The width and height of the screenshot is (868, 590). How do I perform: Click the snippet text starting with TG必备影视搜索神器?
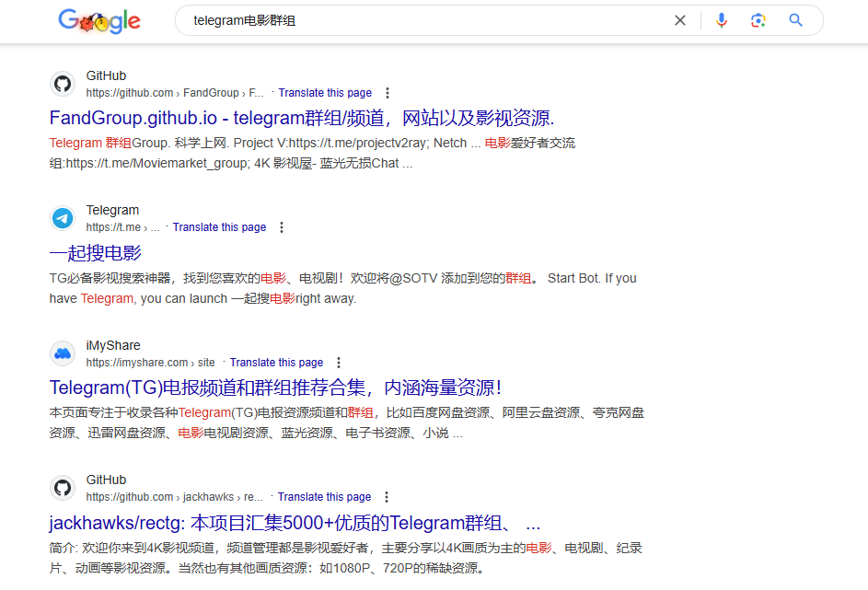pos(342,288)
